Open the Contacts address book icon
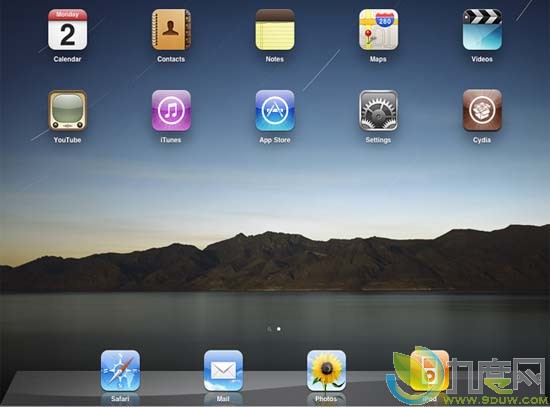Viewport: 550px width, 407px height. pyautogui.click(x=171, y=30)
